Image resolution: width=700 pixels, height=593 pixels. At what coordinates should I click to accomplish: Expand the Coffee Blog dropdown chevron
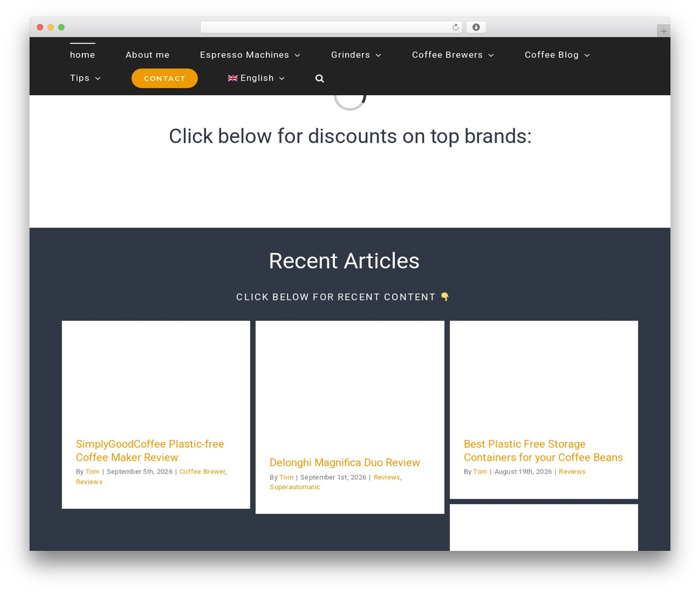[x=587, y=55]
